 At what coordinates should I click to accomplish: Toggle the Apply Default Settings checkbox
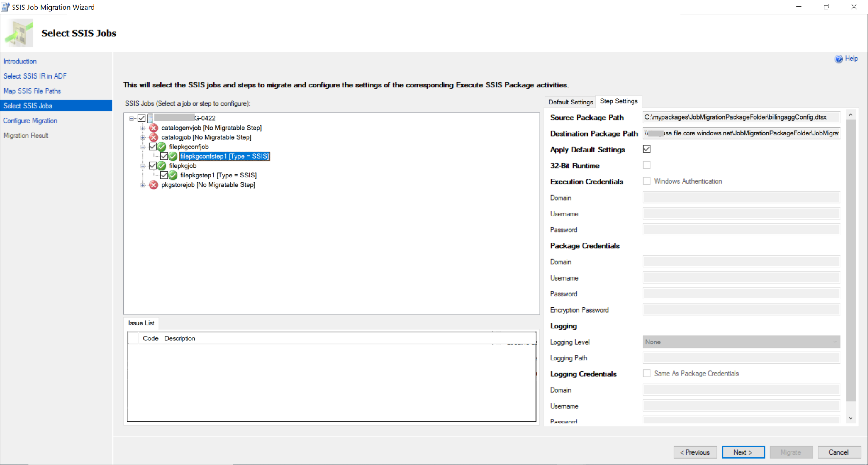[x=646, y=149]
